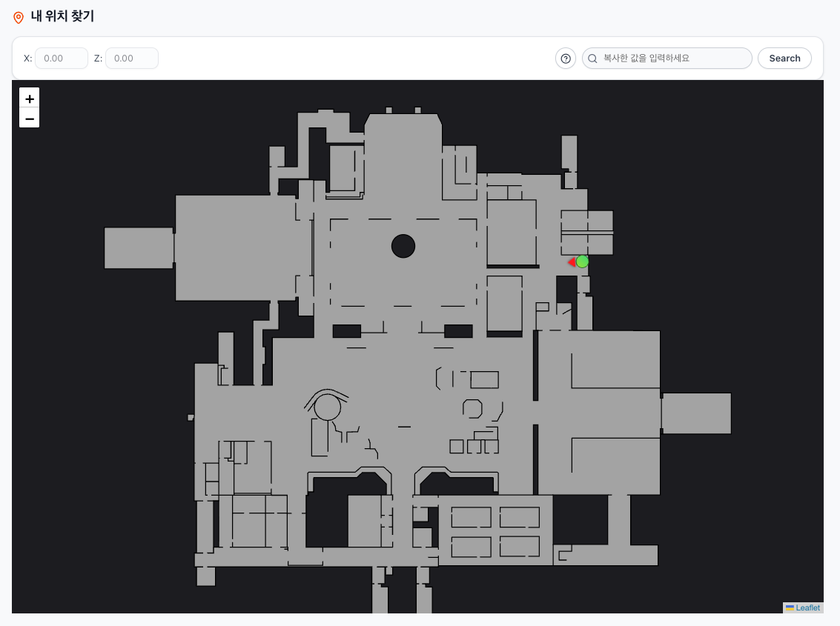Click the copied value search input
The width and height of the screenshot is (840, 626).
click(667, 59)
